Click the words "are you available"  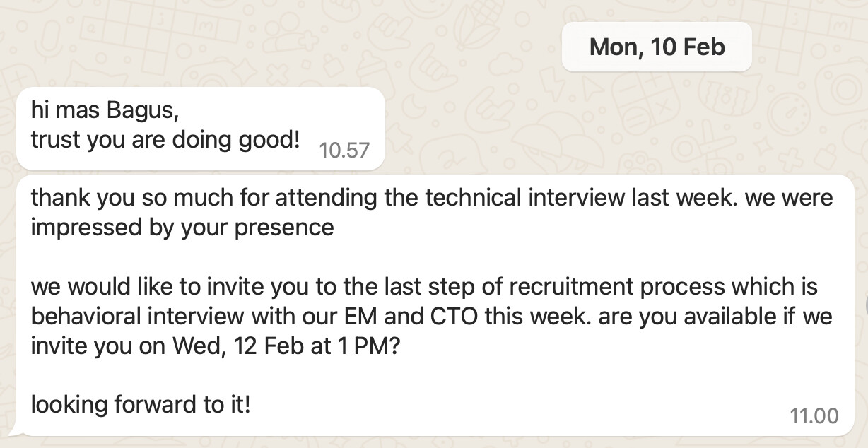(x=676, y=317)
